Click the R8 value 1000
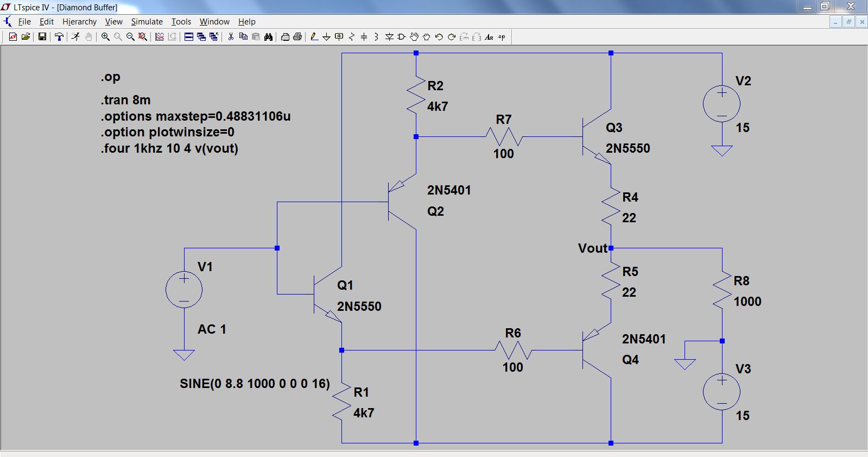Screen dimensions: 868x457 click(x=747, y=302)
